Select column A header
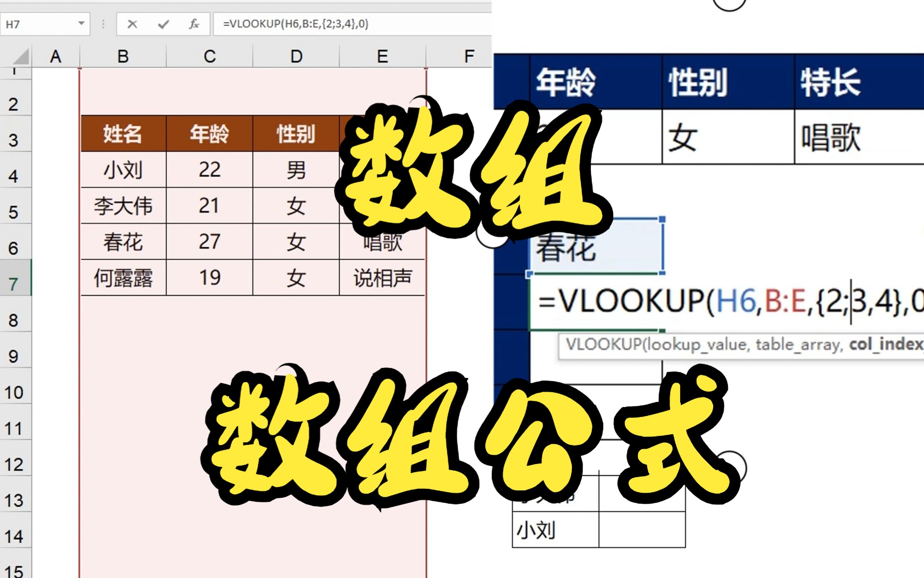924x578 pixels. coord(55,56)
